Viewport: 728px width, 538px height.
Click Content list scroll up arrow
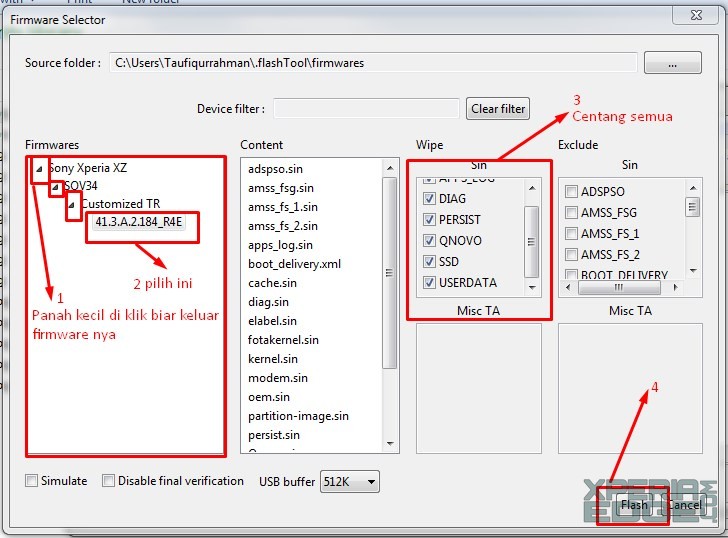tap(390, 168)
